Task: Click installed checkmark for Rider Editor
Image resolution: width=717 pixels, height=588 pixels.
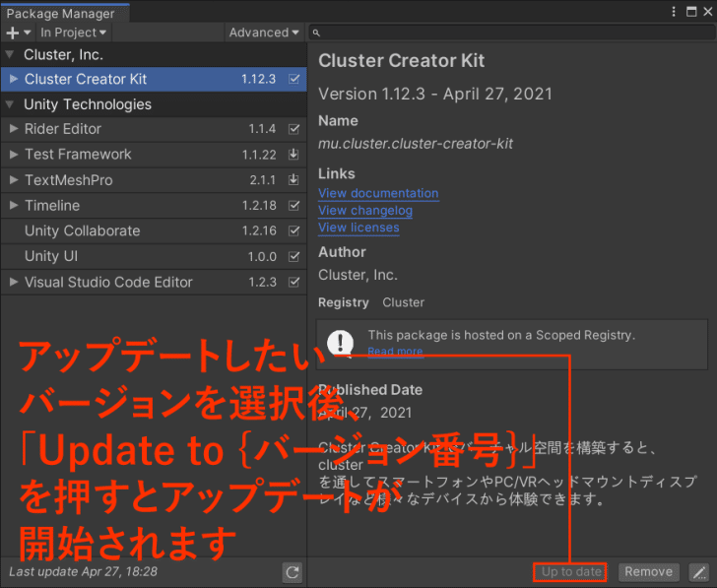Action: (294, 129)
